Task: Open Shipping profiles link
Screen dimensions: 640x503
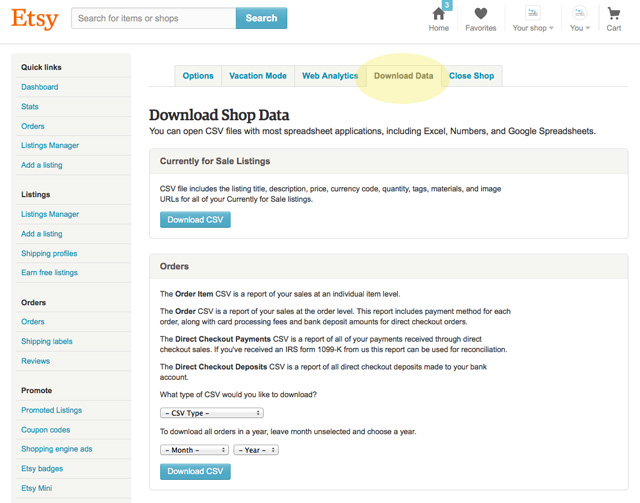Action: [x=49, y=253]
